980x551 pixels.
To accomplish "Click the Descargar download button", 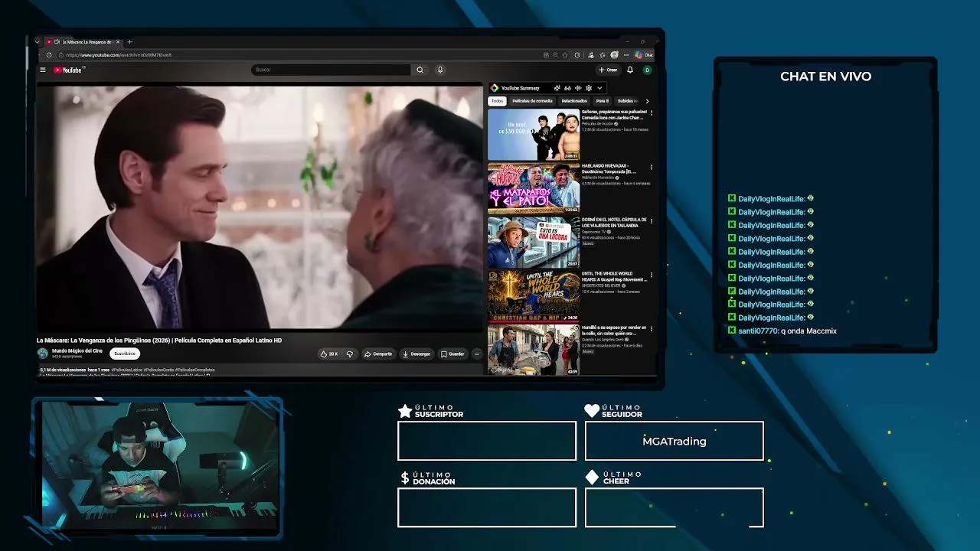I will 416,354.
